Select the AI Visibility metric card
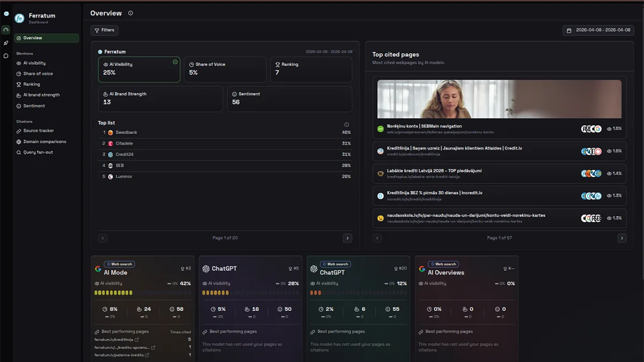644x362 pixels. coord(139,70)
